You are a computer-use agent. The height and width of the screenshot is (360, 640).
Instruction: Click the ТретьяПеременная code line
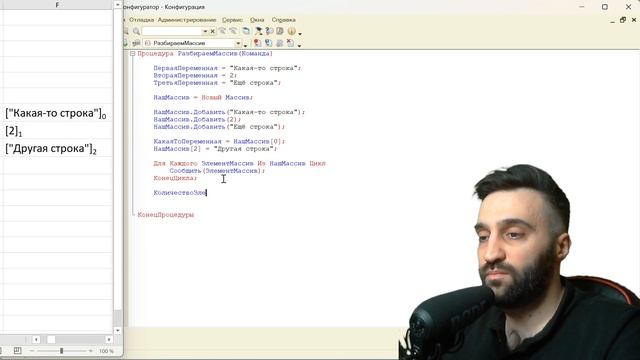[217, 83]
